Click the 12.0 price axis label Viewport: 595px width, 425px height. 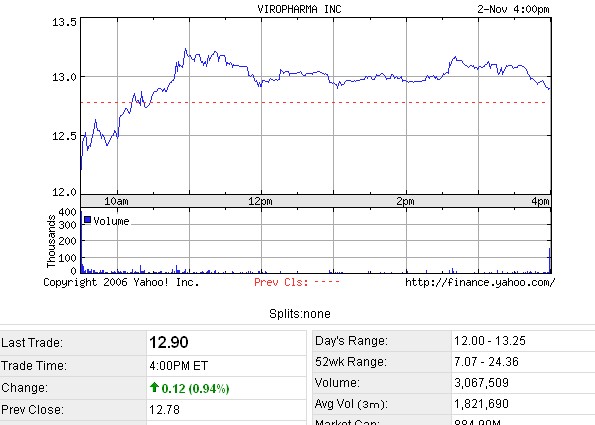[64, 192]
